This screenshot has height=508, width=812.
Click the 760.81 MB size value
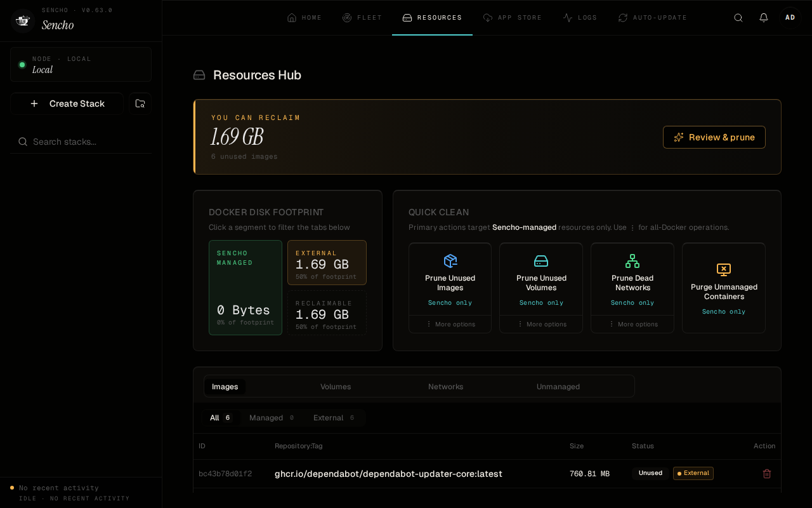pos(589,474)
